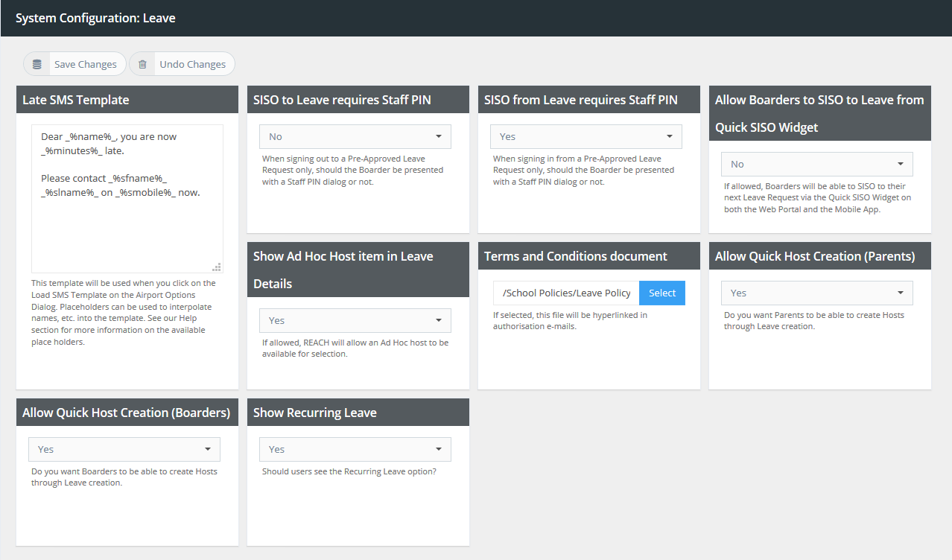Click the Save Changes button
Screen dimensions: 952x560
click(74, 64)
